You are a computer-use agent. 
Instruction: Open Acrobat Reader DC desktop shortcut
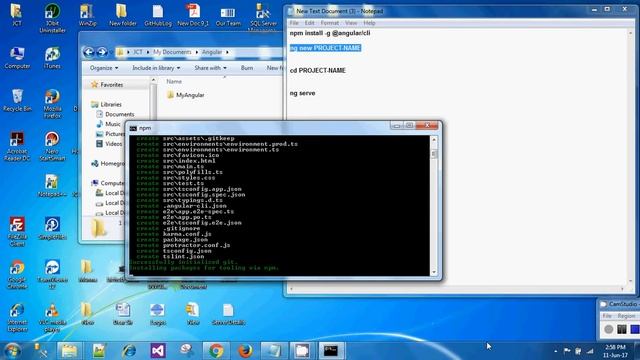17,146
